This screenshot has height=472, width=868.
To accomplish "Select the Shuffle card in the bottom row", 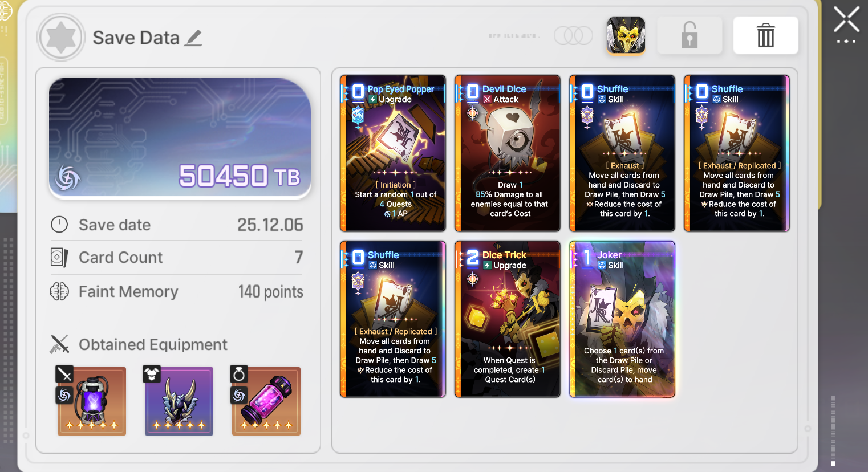I will 393,319.
